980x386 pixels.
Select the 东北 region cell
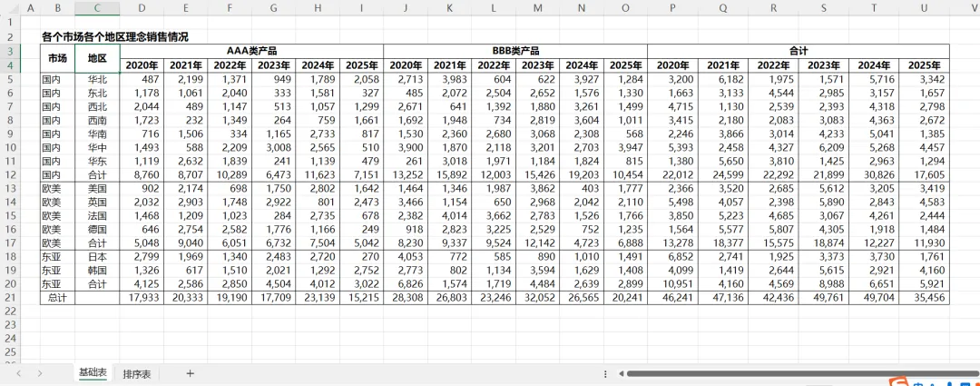click(97, 93)
